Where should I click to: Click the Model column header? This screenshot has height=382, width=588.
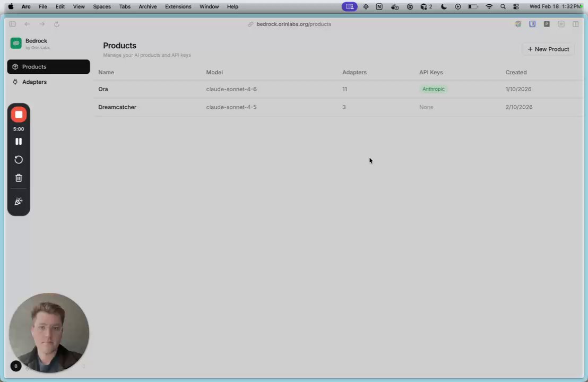pos(214,72)
